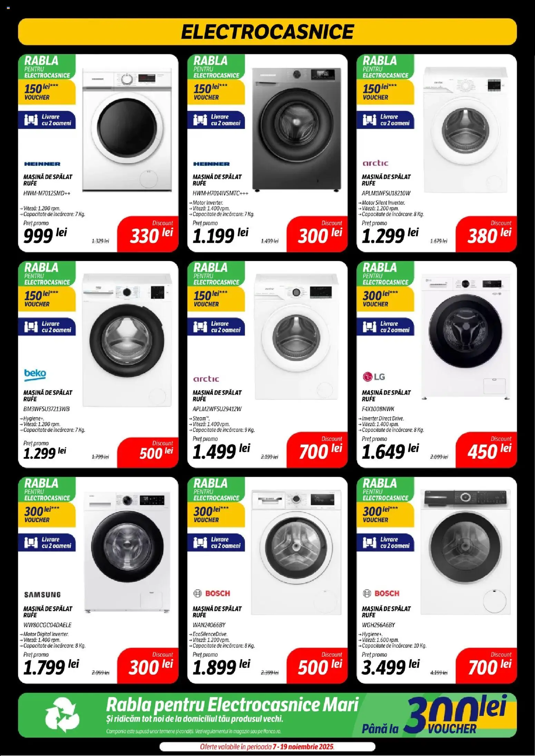The width and height of the screenshot is (535, 756).
Task: Click the Heinner logo on HWM-M7012SMD++ card
Action: [42, 164]
